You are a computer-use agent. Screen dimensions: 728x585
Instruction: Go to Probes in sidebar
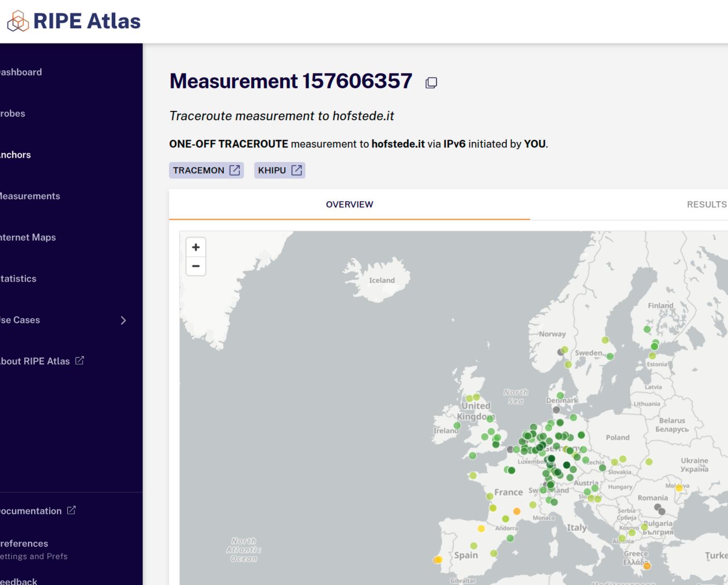(13, 114)
